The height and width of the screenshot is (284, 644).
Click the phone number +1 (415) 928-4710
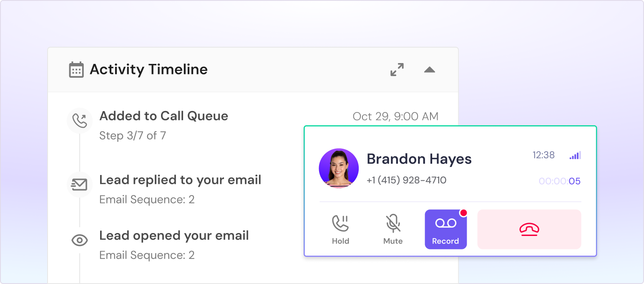click(406, 180)
